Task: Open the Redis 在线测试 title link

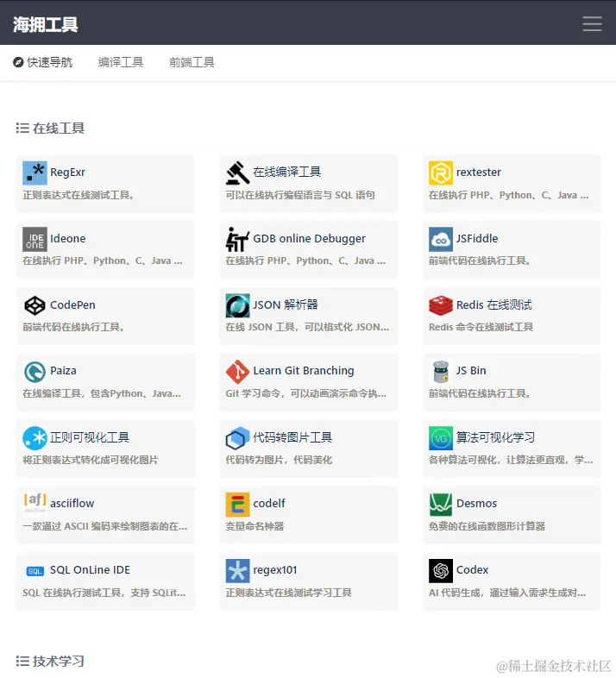Action: (494, 304)
